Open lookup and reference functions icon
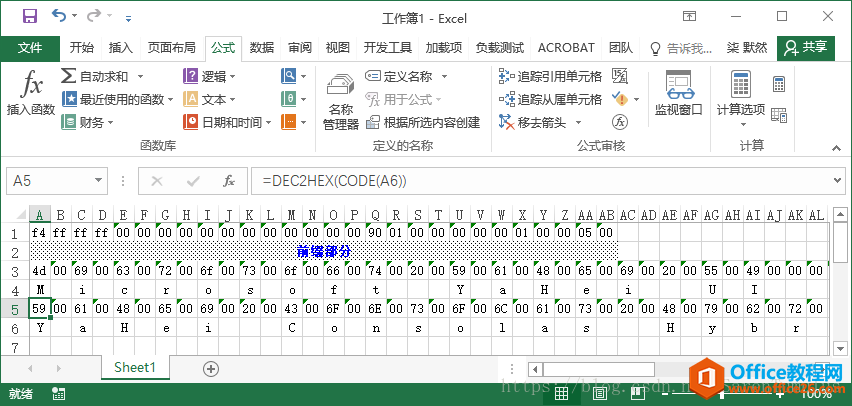 click(x=294, y=76)
